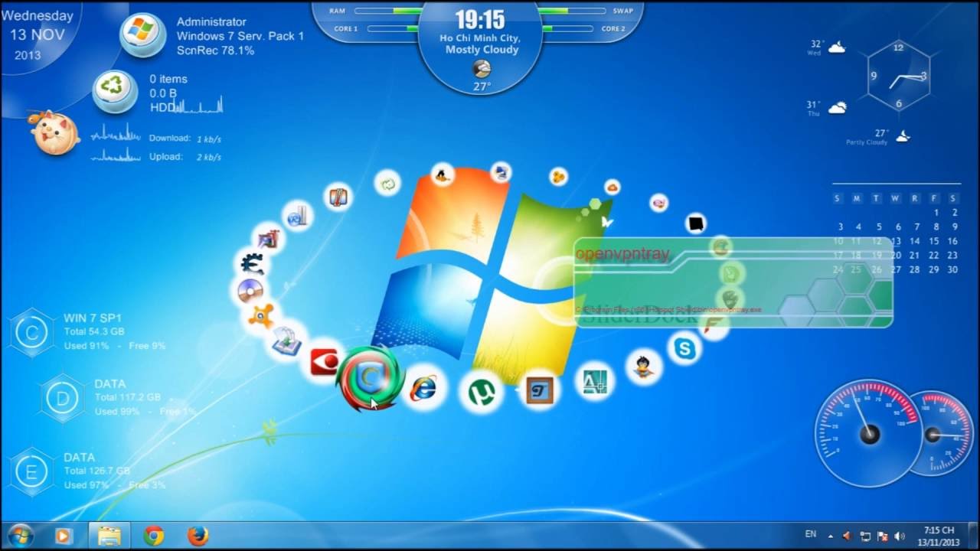Viewport: 980px width, 551px height.
Task: Click the 19:15 clock widget
Action: pyautogui.click(x=481, y=20)
